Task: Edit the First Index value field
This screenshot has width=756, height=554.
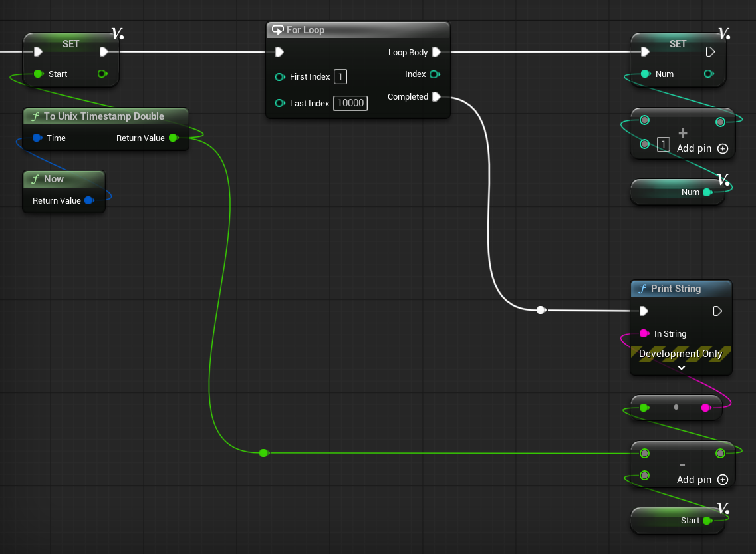Action: [x=340, y=76]
